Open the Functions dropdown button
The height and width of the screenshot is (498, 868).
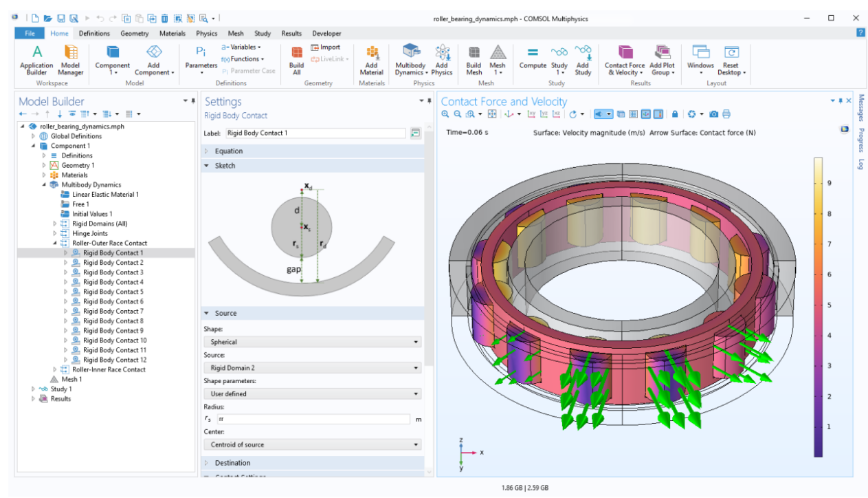241,59
